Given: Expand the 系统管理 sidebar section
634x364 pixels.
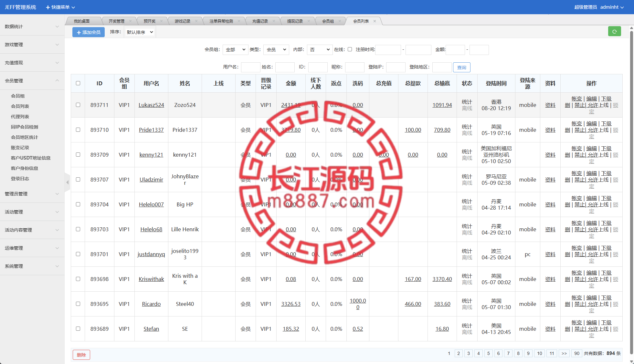Looking at the screenshot, I should tap(32, 266).
